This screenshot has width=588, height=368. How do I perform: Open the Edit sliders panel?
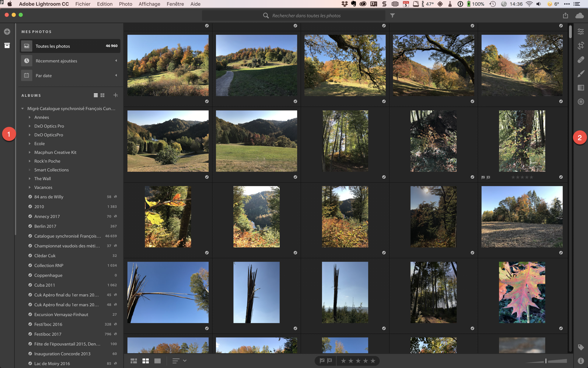(x=581, y=32)
